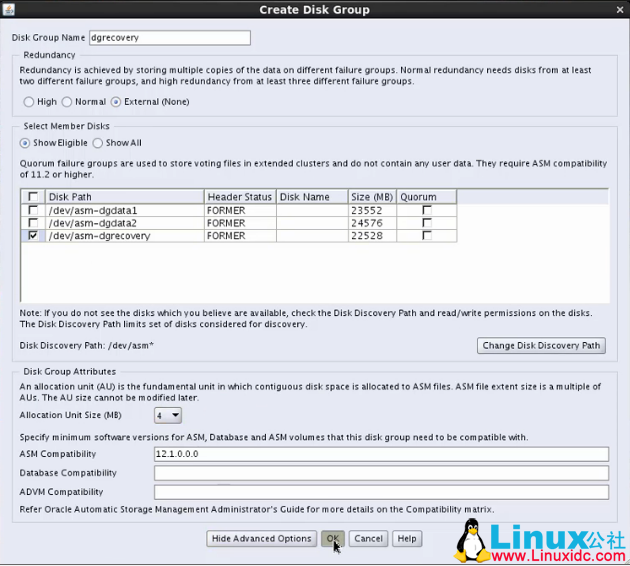
Task: Click the Quorum column header
Action: click(x=426, y=197)
